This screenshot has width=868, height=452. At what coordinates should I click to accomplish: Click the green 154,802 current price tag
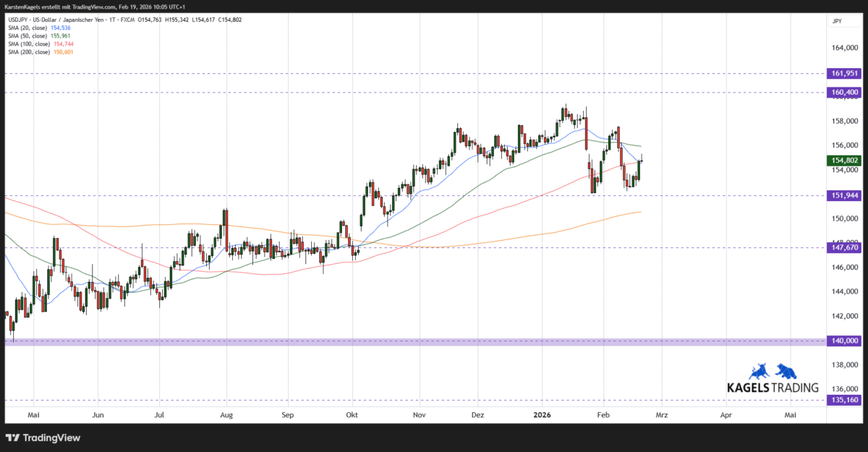pyautogui.click(x=843, y=161)
